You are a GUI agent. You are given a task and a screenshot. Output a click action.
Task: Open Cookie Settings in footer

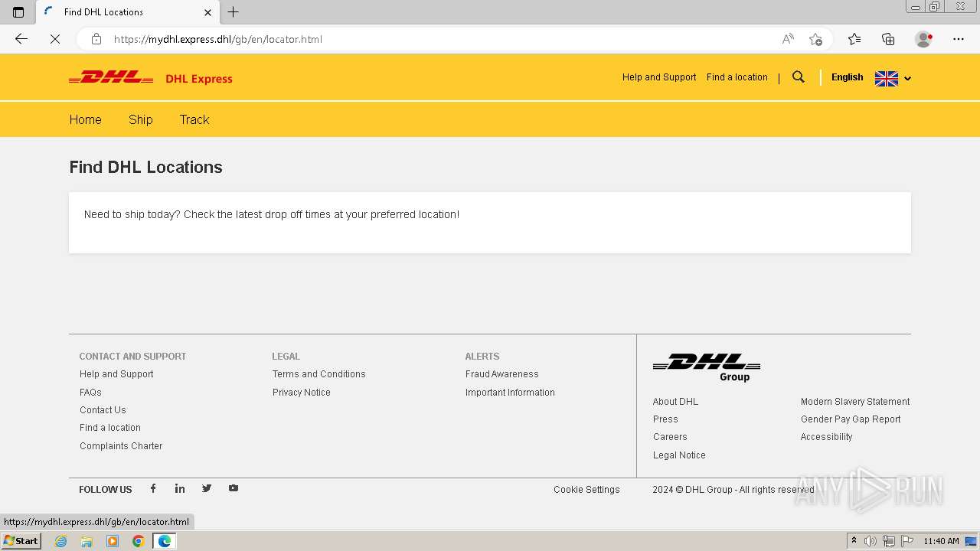(586, 490)
